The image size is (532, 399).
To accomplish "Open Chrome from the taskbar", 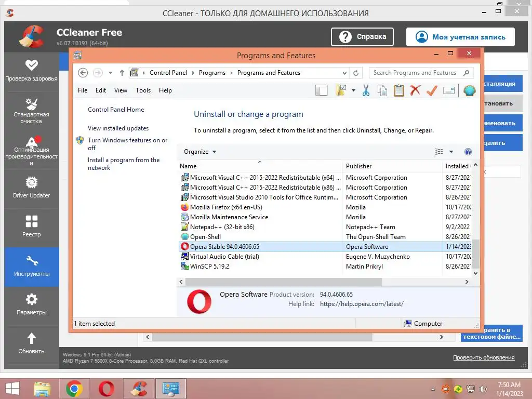I will click(74, 389).
